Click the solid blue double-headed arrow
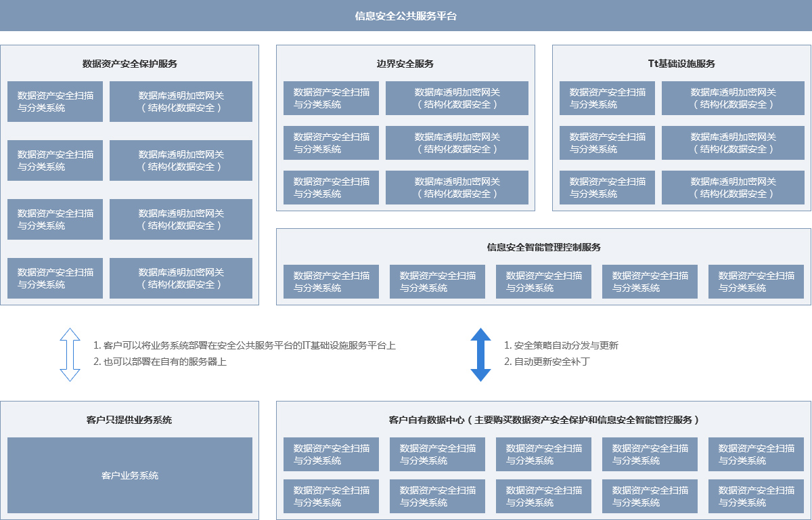 click(480, 355)
